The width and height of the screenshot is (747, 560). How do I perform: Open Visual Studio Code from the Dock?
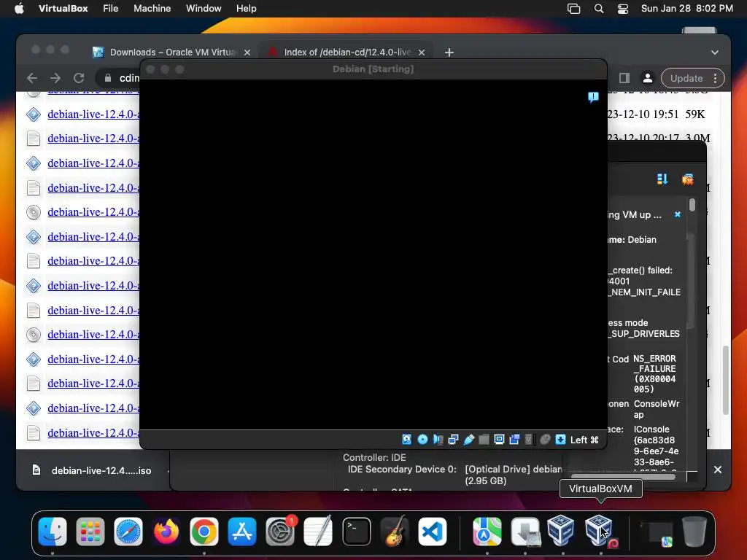click(x=433, y=532)
